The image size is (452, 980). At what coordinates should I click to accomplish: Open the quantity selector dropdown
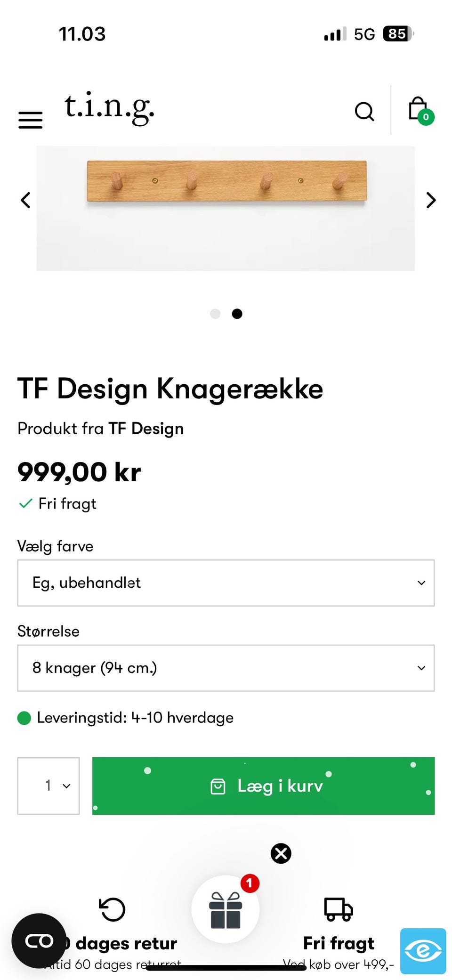(48, 786)
